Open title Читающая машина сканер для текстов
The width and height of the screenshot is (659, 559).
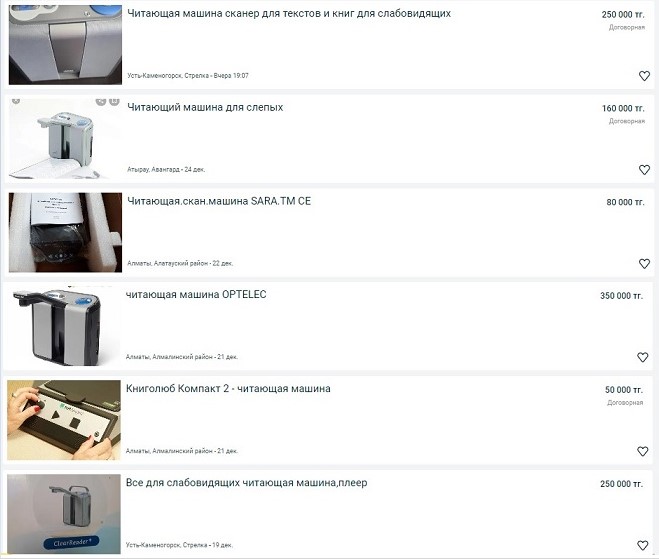coord(289,13)
